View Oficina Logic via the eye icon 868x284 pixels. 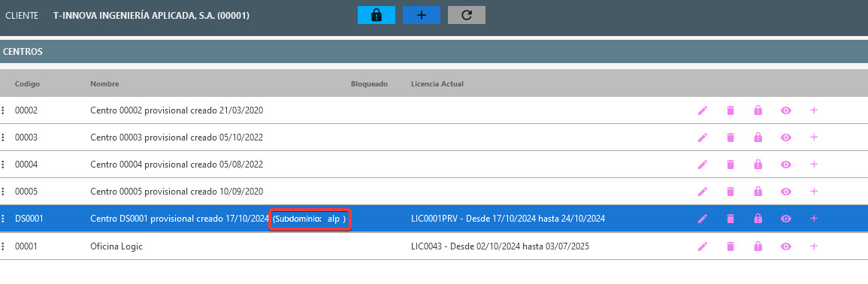point(786,246)
